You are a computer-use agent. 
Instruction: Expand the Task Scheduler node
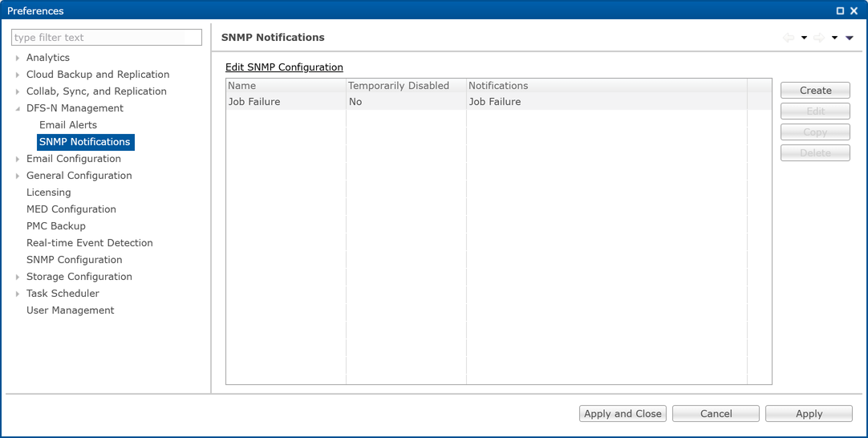[x=18, y=294]
